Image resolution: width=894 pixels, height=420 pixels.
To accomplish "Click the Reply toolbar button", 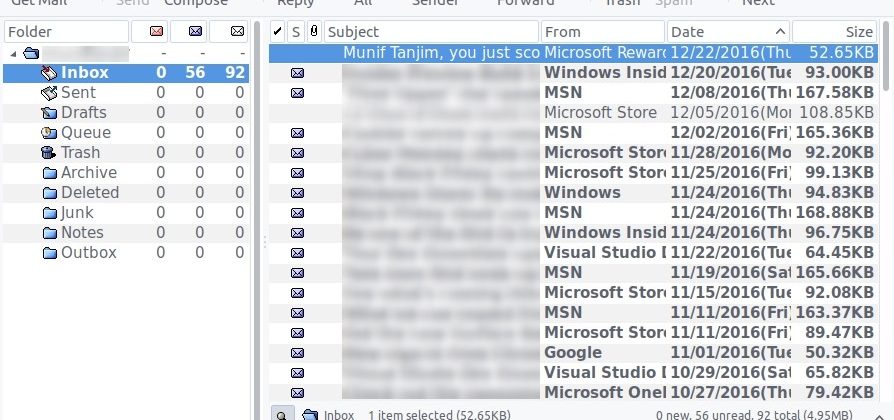I will pyautogui.click(x=295, y=3).
